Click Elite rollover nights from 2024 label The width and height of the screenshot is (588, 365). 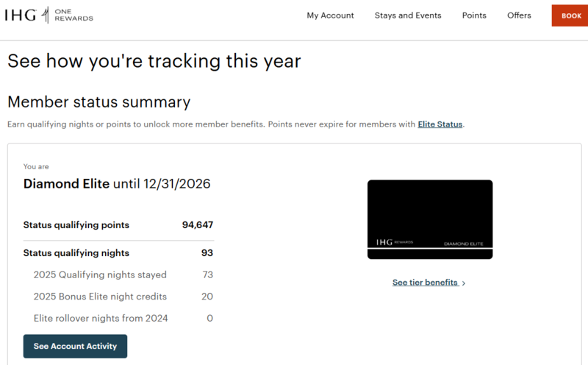pos(101,318)
